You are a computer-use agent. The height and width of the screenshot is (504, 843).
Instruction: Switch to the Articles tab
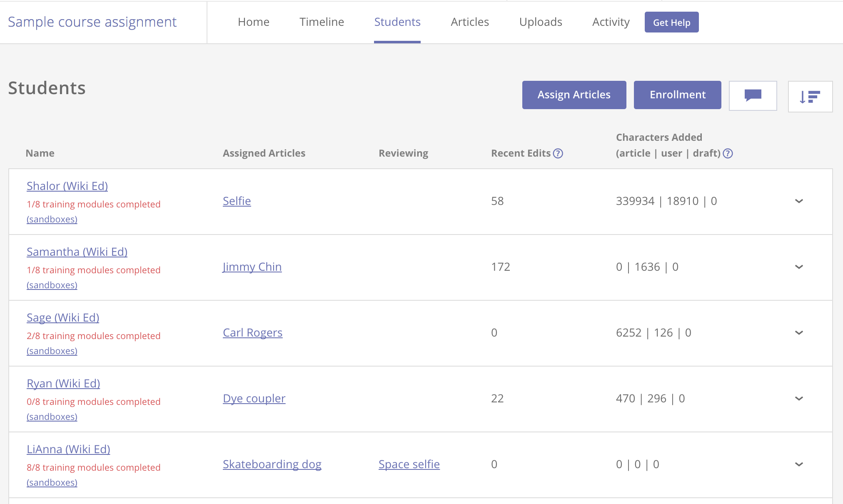coord(470,22)
